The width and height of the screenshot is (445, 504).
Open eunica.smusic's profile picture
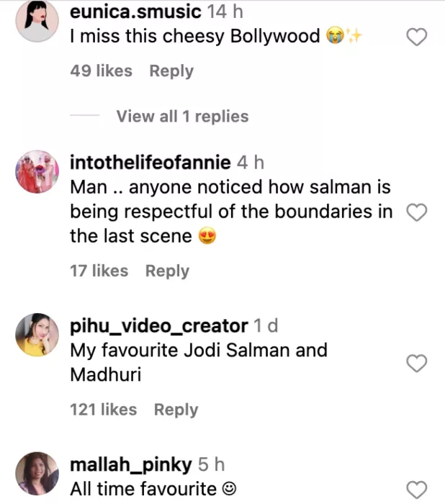pos(37,21)
